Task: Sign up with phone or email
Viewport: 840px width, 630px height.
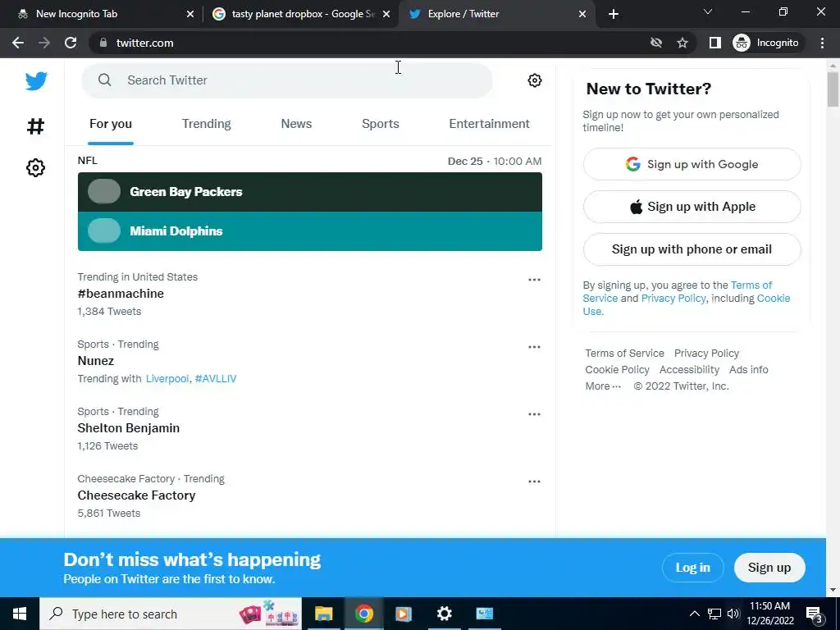Action: [x=692, y=249]
